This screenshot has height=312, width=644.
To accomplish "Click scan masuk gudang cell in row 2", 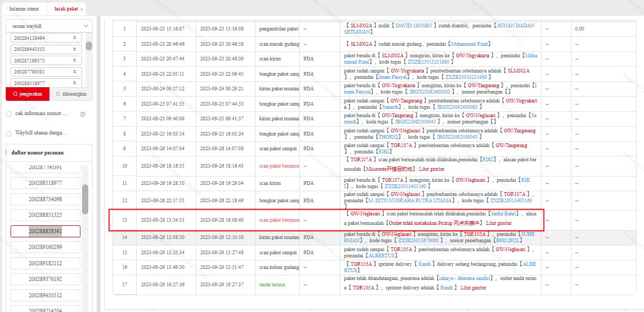I will point(279,44).
